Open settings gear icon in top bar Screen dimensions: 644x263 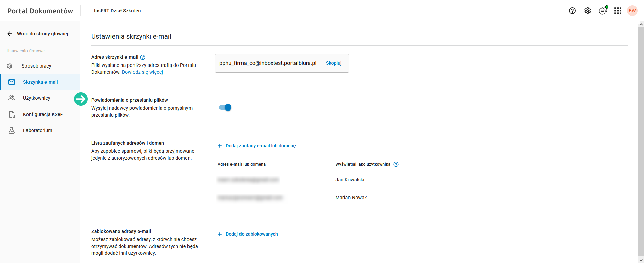pos(588,11)
